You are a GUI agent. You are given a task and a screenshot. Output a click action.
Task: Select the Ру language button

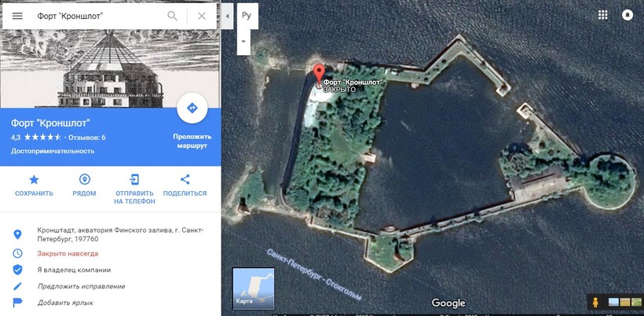tap(247, 16)
